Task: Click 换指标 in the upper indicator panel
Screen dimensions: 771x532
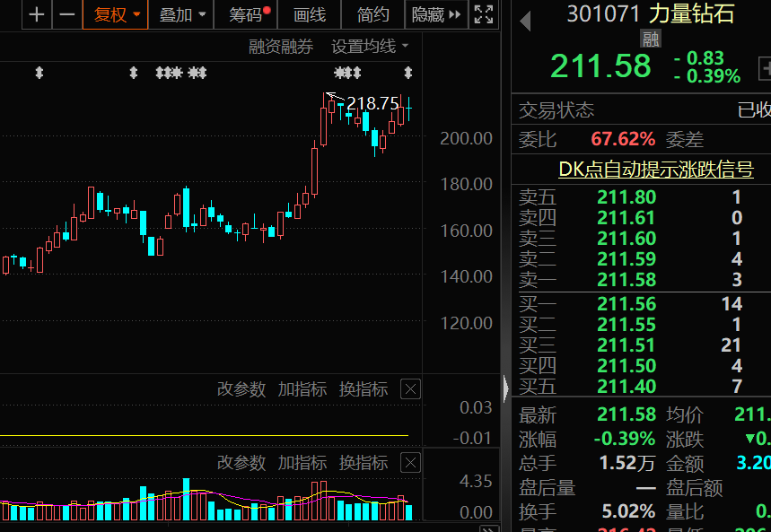Action: (364, 389)
